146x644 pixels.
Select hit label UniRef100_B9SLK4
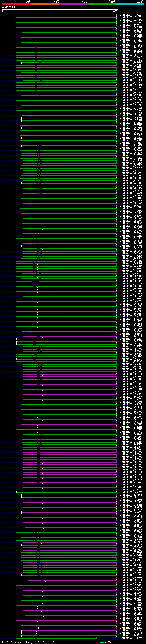131,93
